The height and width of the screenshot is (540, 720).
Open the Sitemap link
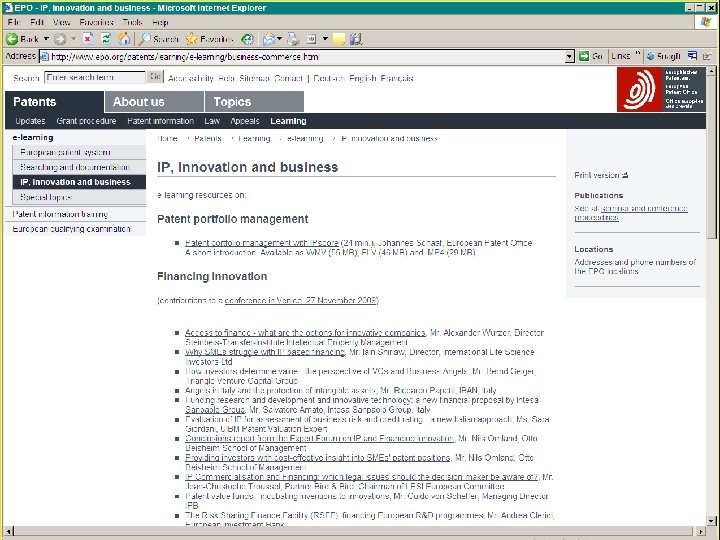pos(254,78)
